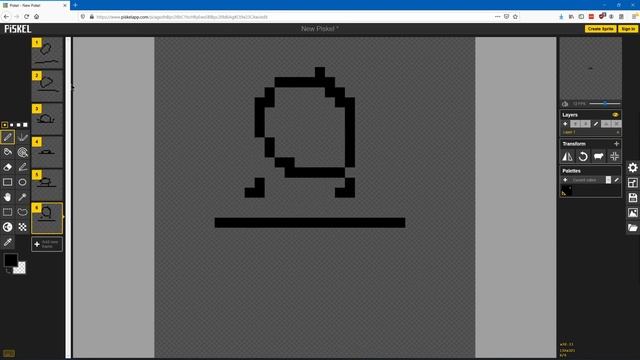Open the browser page actions ellipsis menu

tap(497, 17)
